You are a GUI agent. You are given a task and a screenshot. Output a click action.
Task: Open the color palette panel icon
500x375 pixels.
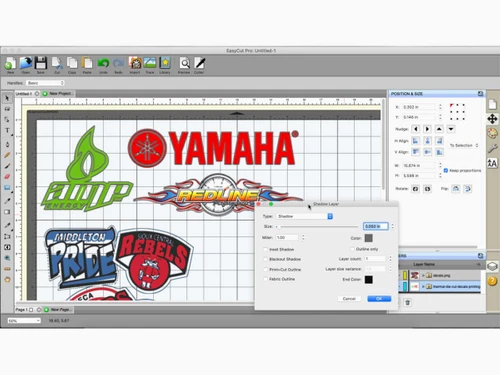(x=492, y=133)
